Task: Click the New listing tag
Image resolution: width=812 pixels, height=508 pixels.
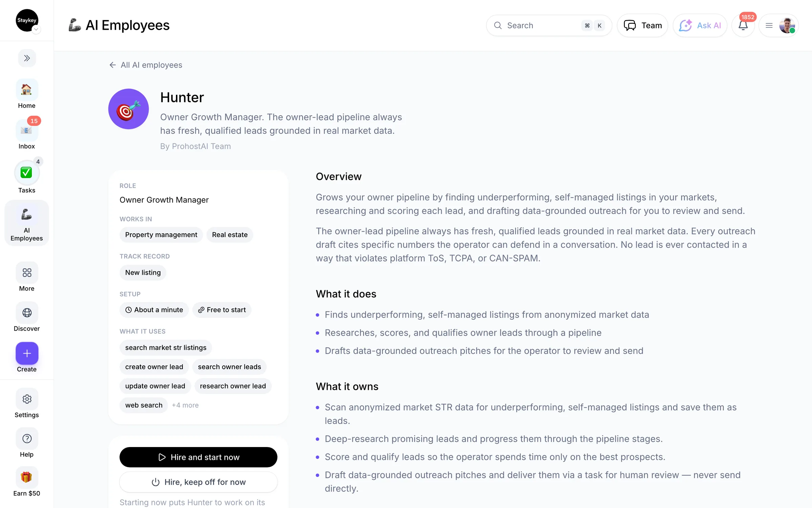Action: [143, 273]
